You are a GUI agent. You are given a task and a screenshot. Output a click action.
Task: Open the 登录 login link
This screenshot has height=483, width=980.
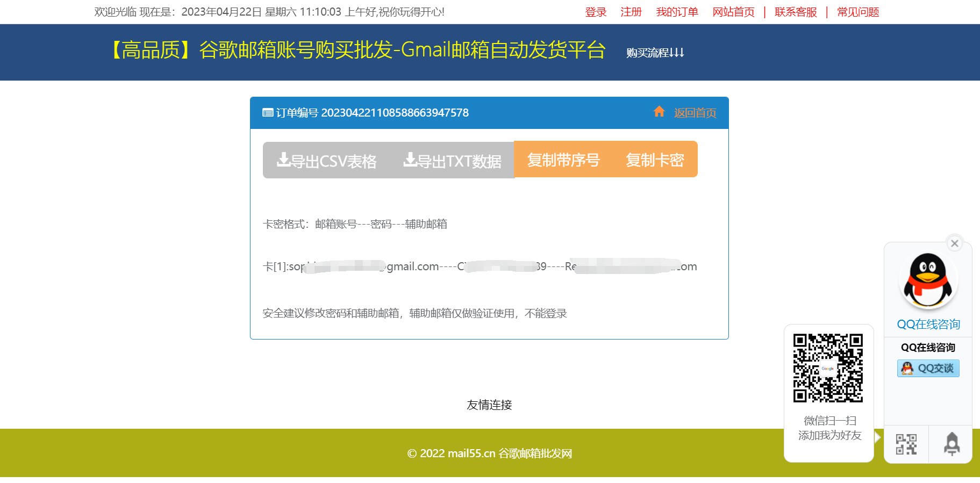tap(596, 12)
